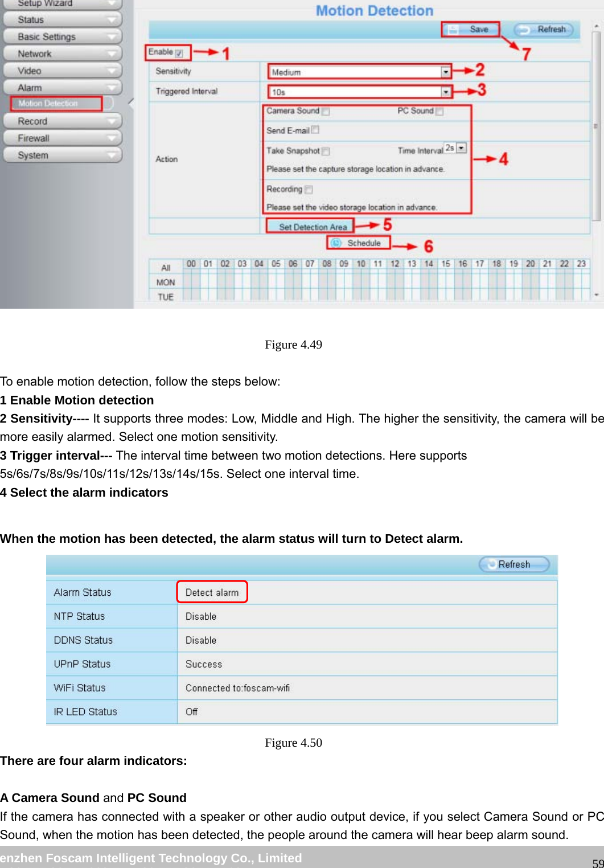Expand the Setup Wizard menu
604x868 pixels.
[x=63, y=4]
